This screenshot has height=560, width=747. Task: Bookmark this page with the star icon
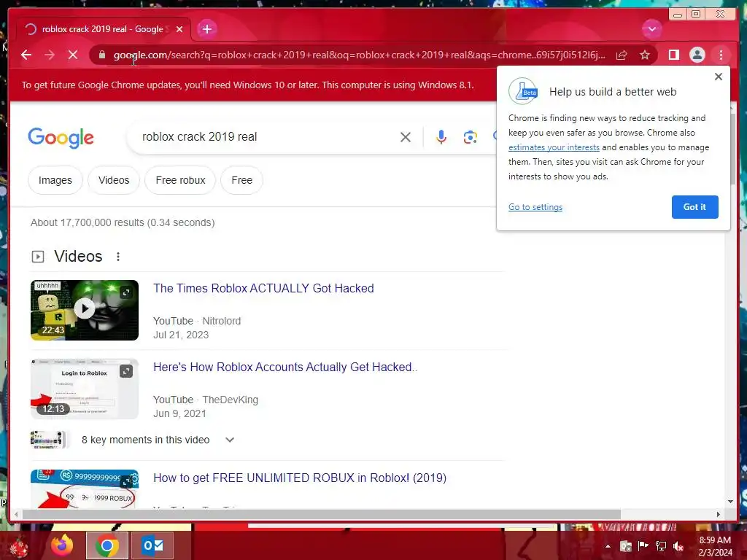point(645,55)
